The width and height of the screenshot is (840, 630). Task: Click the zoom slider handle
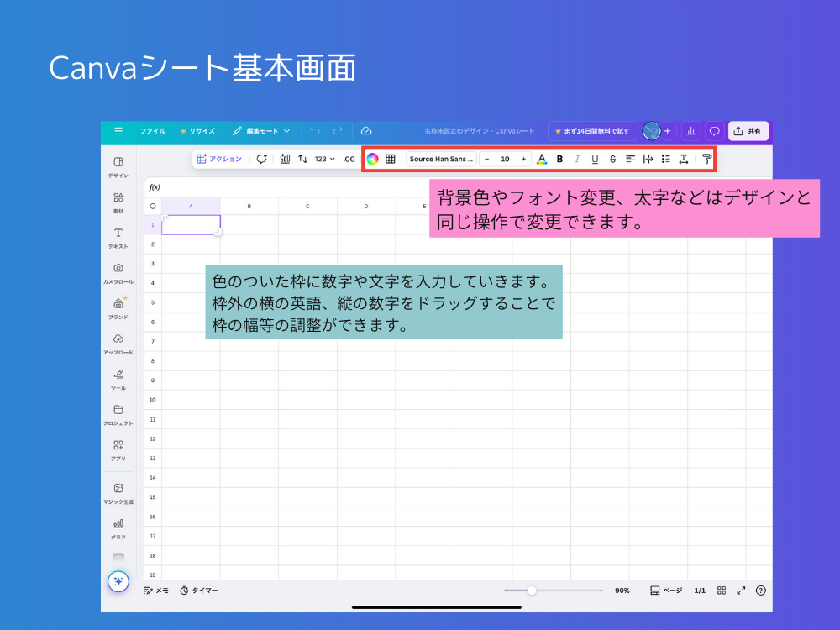[532, 591]
